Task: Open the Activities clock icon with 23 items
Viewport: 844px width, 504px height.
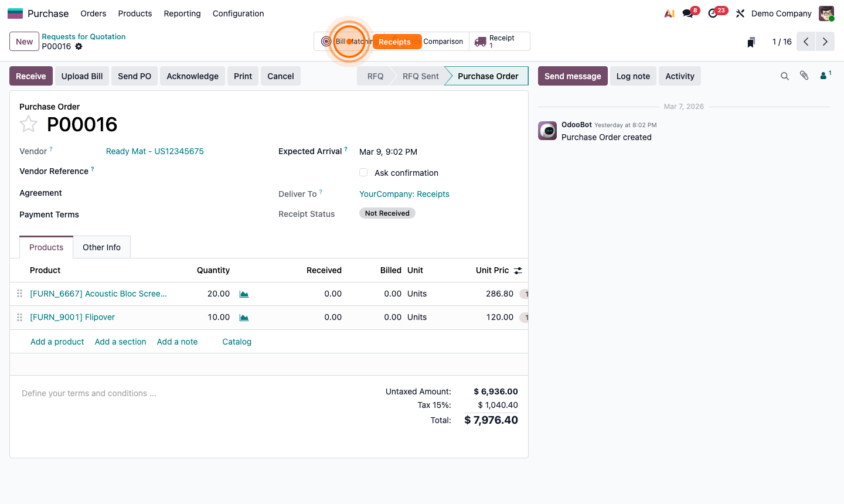Action: 713,13
